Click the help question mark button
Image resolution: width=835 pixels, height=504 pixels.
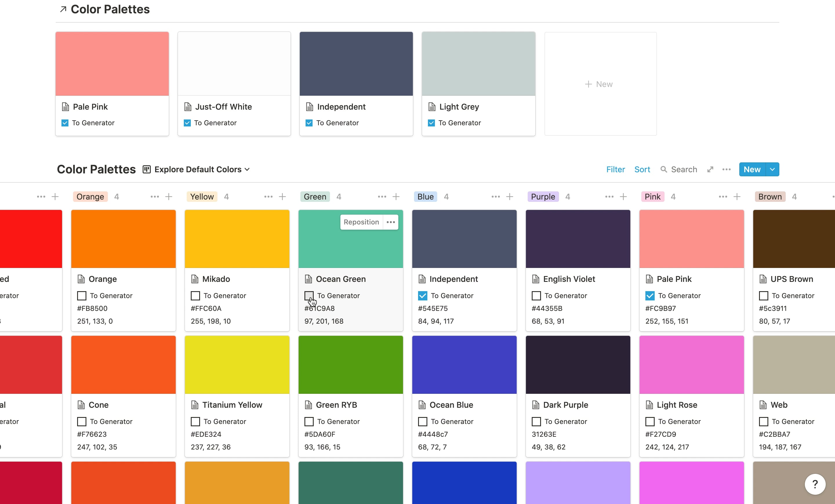click(x=815, y=484)
